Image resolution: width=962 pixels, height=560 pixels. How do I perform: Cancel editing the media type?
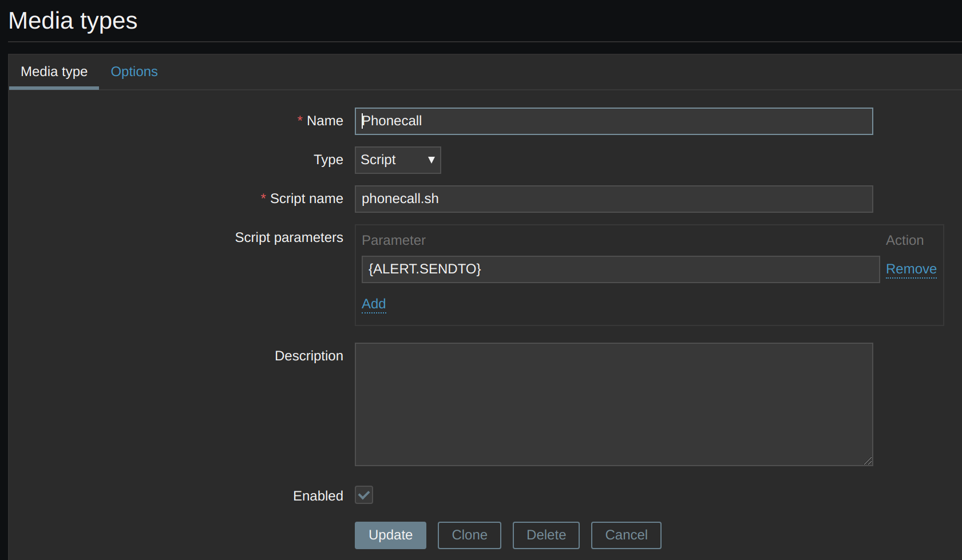click(x=626, y=535)
